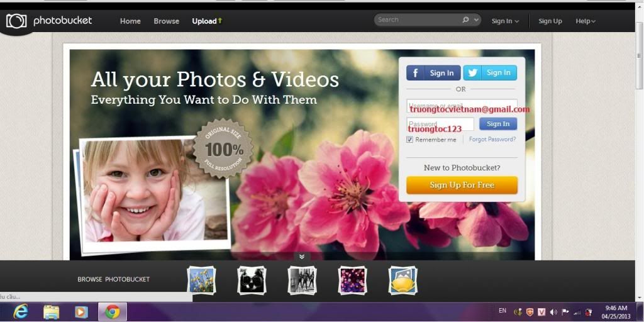
Task: Click the Upload arrow icon in navbar
Action: [220, 21]
